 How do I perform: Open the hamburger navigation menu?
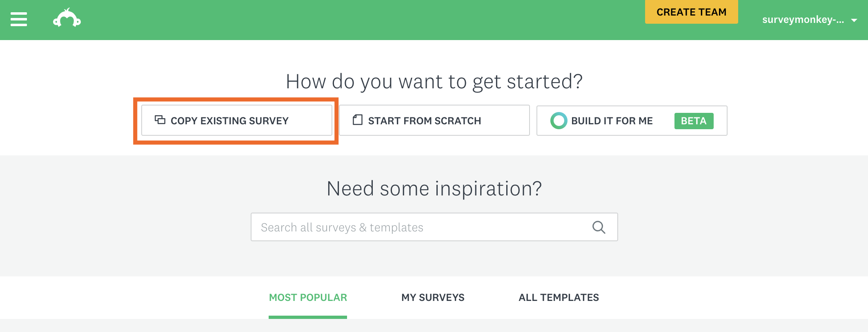[x=19, y=19]
